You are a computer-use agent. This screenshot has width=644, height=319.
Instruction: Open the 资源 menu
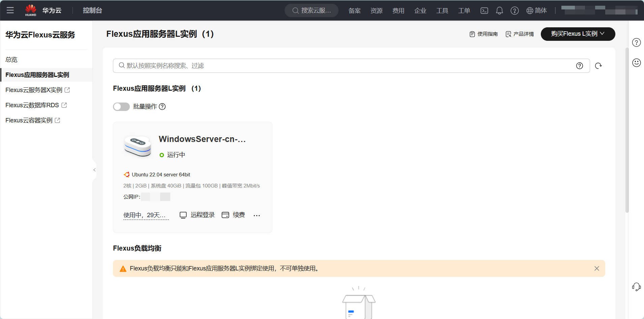coord(376,10)
